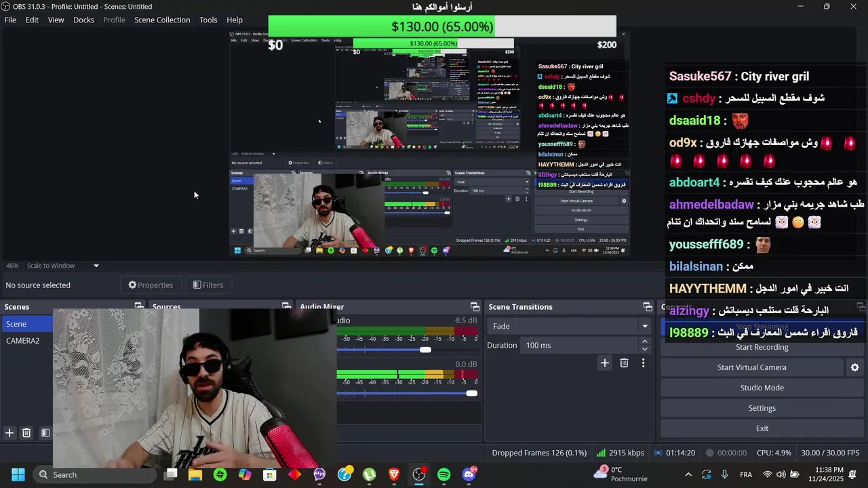868x488 pixels.
Task: Open scene filters icon in the Scenes dock
Action: click(45, 433)
